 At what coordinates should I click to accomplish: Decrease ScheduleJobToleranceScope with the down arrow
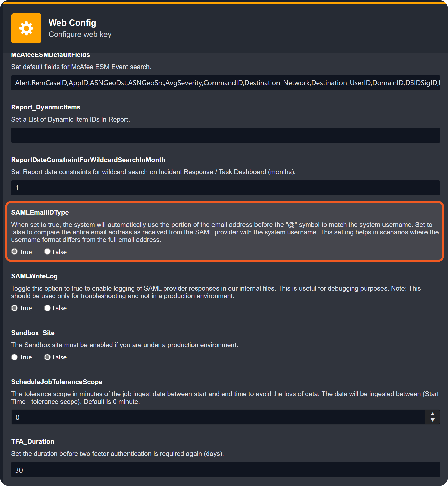(x=433, y=420)
